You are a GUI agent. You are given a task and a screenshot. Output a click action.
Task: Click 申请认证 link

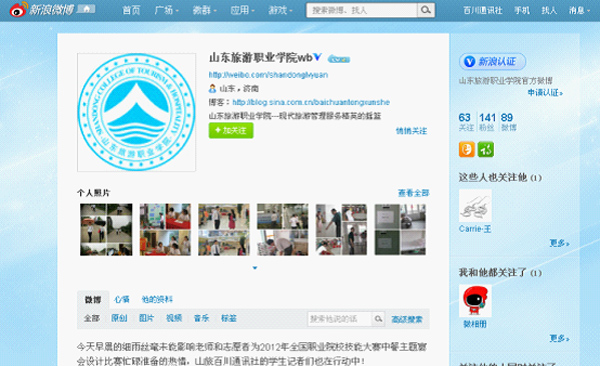tap(545, 93)
